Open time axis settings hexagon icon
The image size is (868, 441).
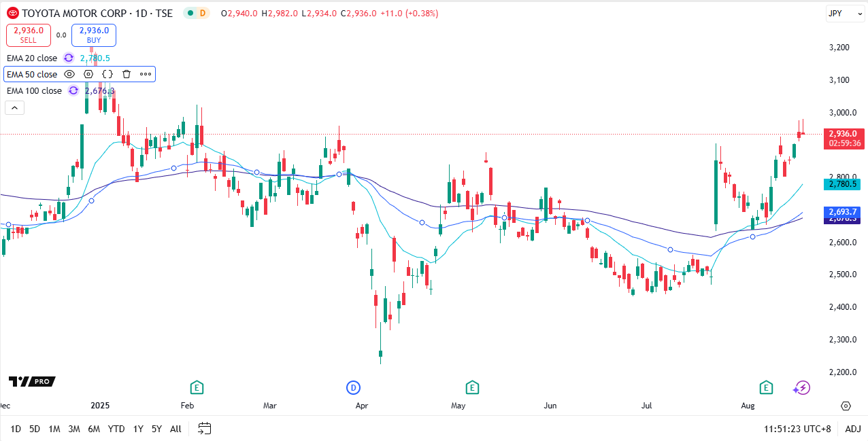click(x=846, y=406)
